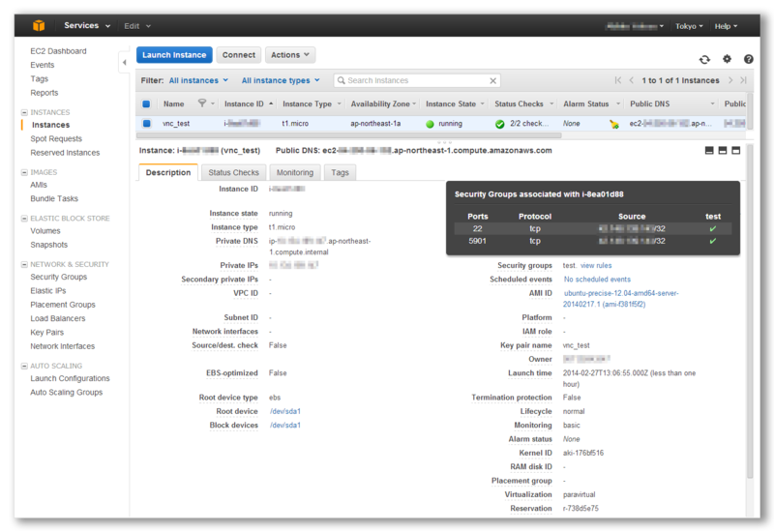Click the search magnifier icon
Image resolution: width=774 pixels, height=532 pixels.
pos(342,80)
